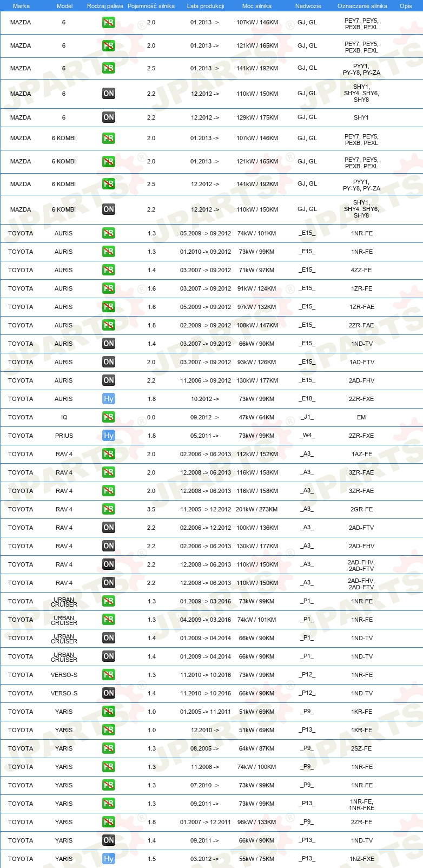Viewport: 423px width, 868px height.
Task: Click petrol icon in Verso-S 1.3 row
Action: [109, 675]
